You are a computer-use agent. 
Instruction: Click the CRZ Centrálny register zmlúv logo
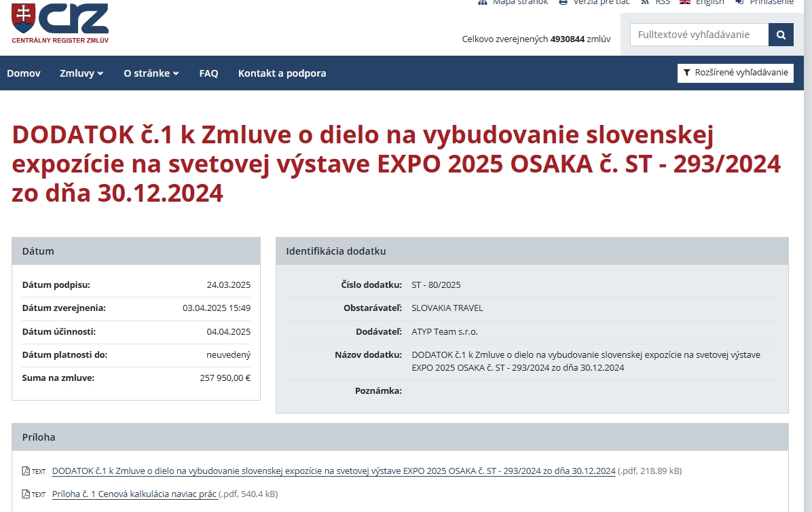60,23
